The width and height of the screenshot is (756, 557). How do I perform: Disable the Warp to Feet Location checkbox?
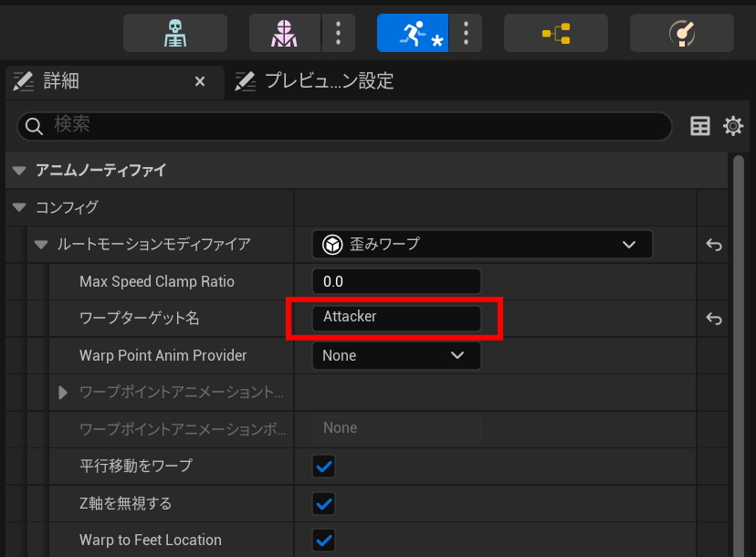tap(324, 540)
